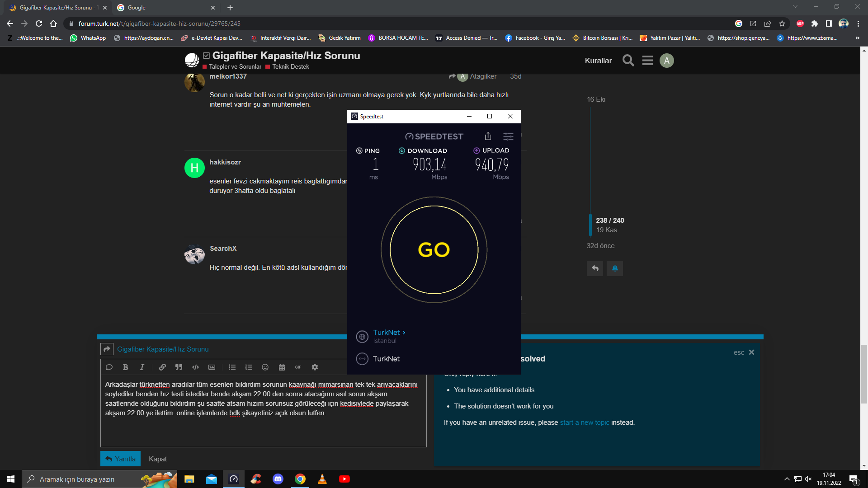Screen dimensions: 868x488
Task: Open a new browser tab
Action: pyautogui.click(x=230, y=8)
